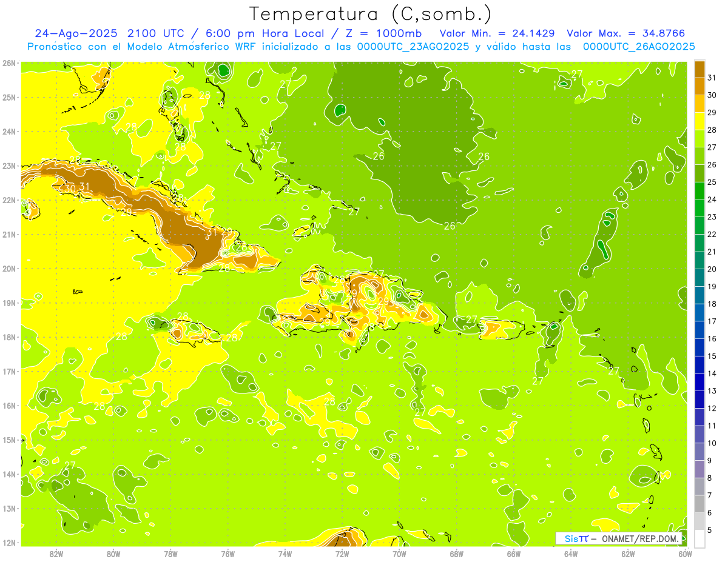Screen dimensions: 728x562
Task: Pick the green swatch between 26 and 27
Action: tap(699, 156)
